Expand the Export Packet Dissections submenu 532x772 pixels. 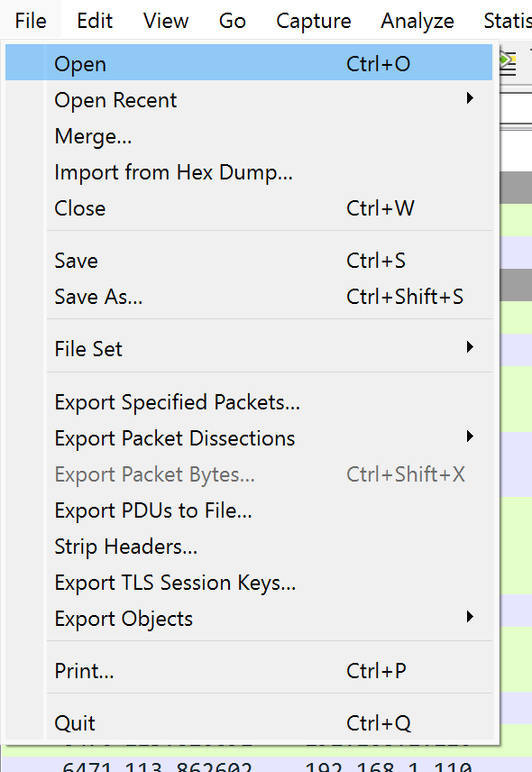click(x=249, y=438)
